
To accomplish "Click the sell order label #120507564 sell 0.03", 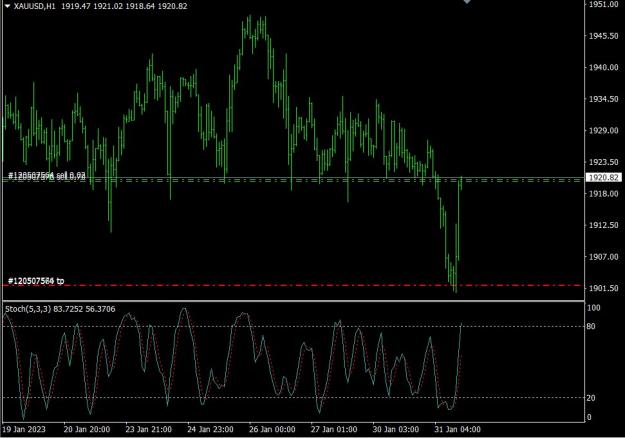I will click(x=47, y=175).
